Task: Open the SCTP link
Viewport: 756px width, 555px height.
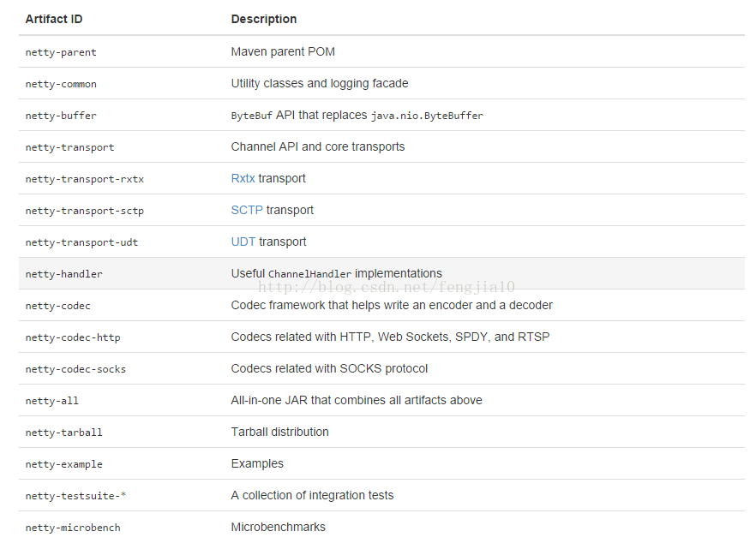Action: (247, 210)
